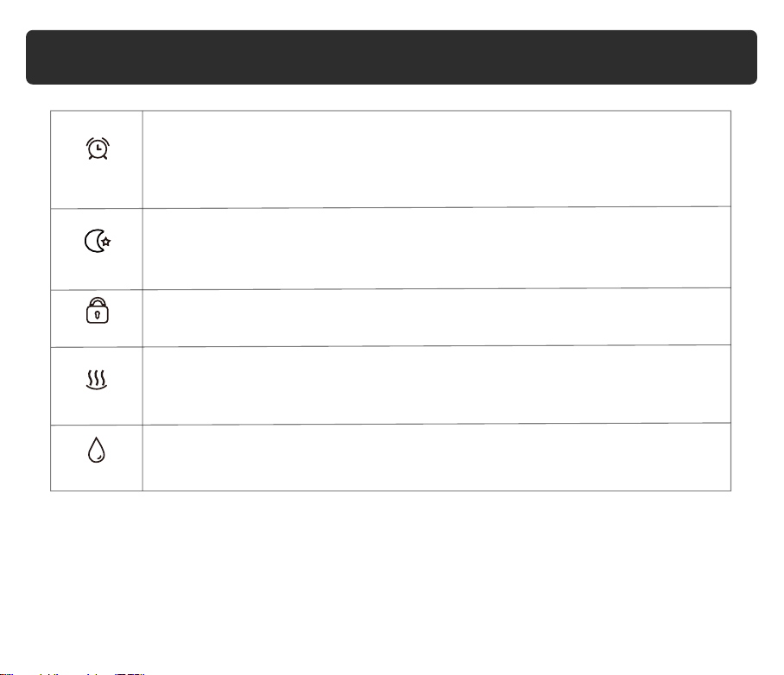This screenshot has width=784, height=675.
Task: Click the middle wavy line of the steam icon
Action: pyautogui.click(x=97, y=377)
